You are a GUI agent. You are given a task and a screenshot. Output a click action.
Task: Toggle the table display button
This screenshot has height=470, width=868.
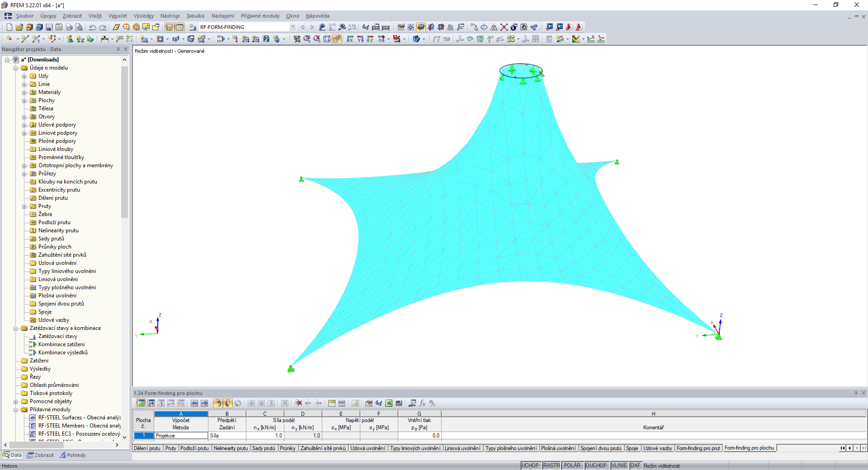pyautogui.click(x=179, y=27)
